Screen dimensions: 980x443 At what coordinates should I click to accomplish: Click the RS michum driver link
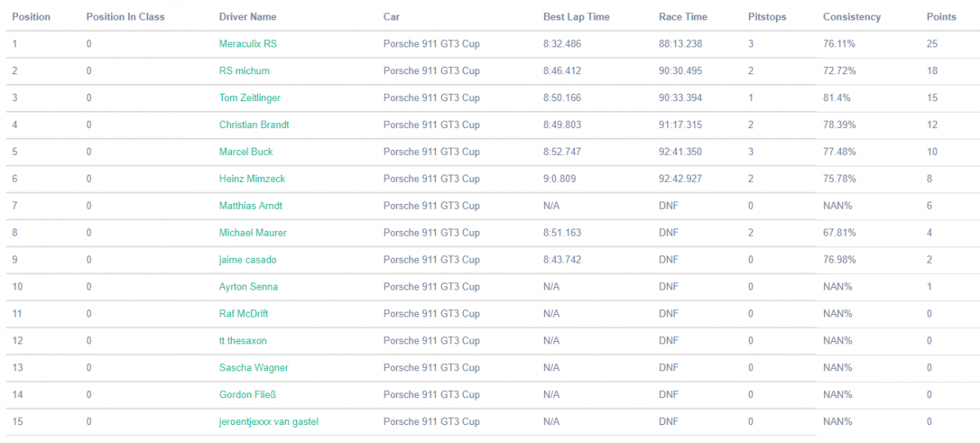244,71
